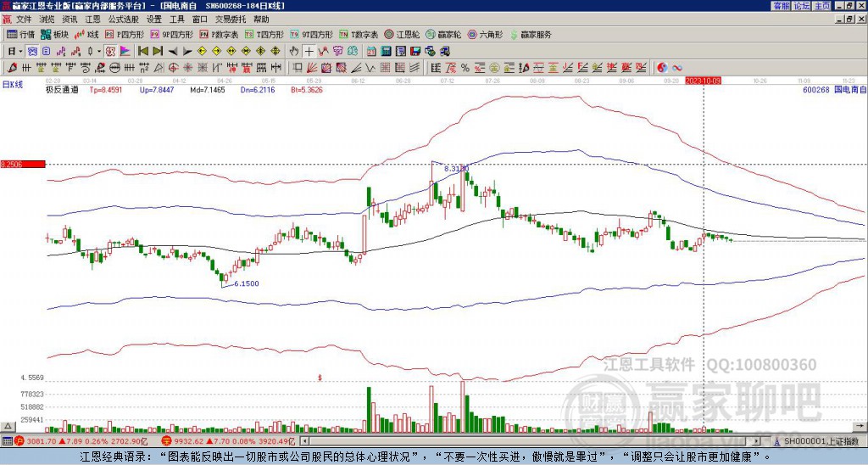Screen dimensions: 868x465
Task: Click the 6.1500 low price label
Action: pos(247,283)
